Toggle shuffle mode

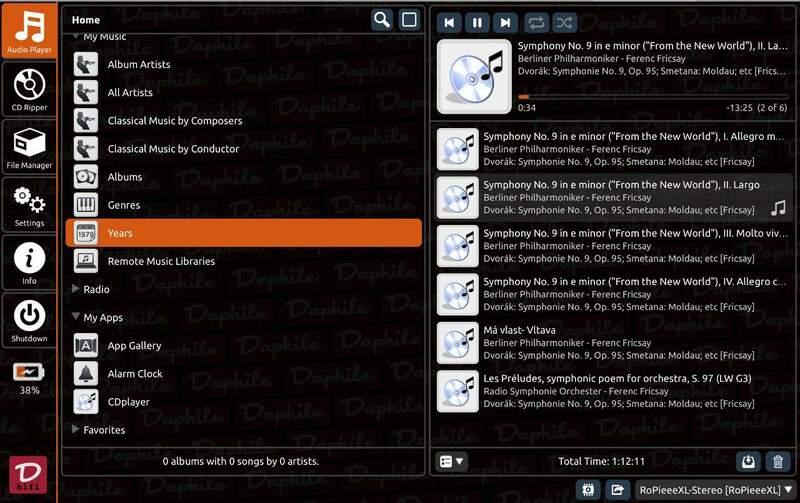tap(564, 23)
